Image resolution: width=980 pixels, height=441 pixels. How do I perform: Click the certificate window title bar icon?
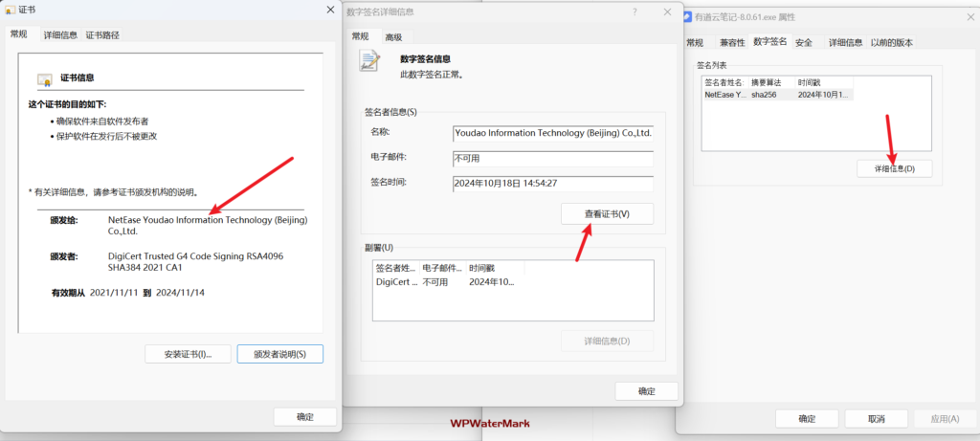[x=11, y=10]
